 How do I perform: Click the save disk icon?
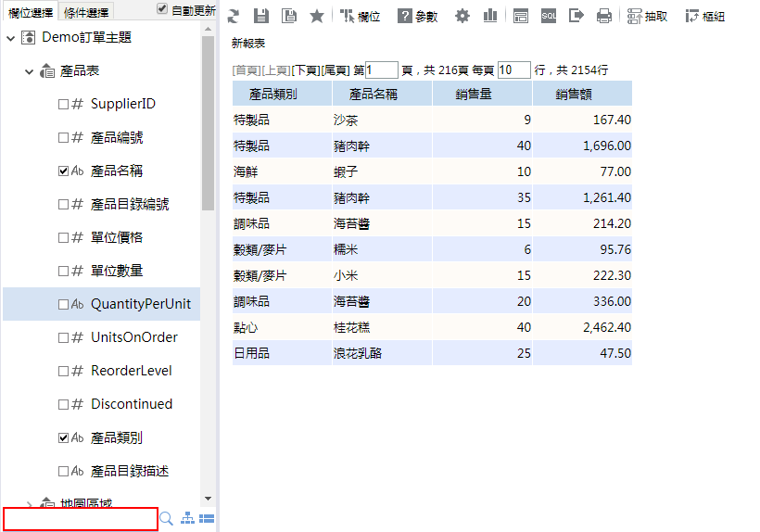pyautogui.click(x=261, y=16)
